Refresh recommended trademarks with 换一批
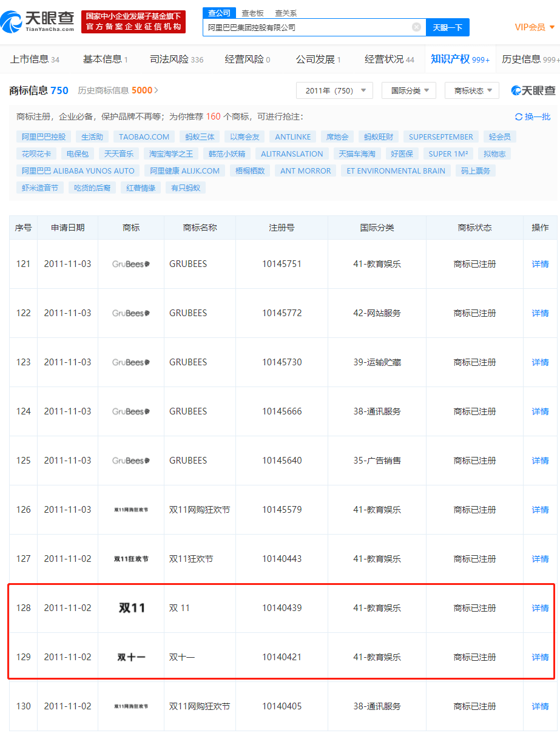This screenshot has height=733, width=560. coord(533,117)
